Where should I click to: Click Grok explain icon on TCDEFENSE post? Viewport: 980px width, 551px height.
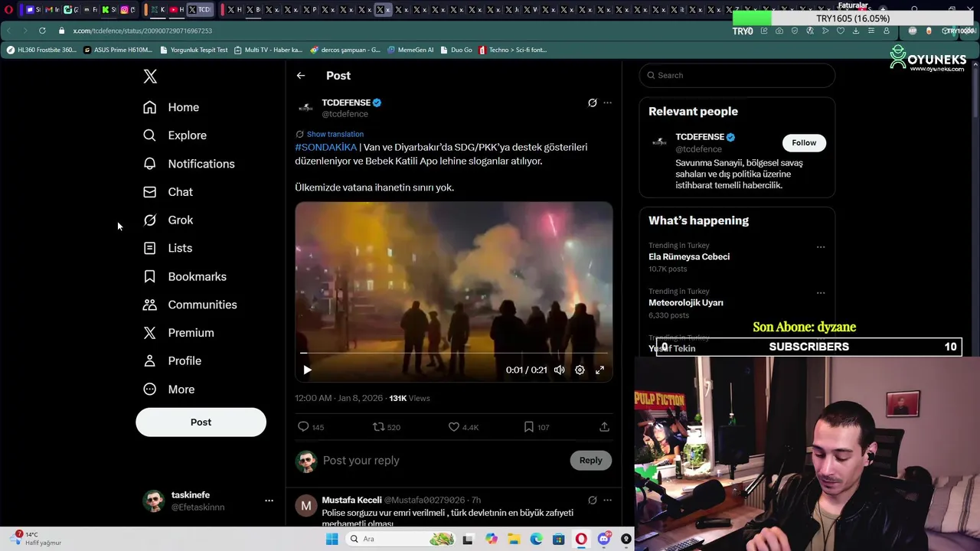(x=592, y=103)
